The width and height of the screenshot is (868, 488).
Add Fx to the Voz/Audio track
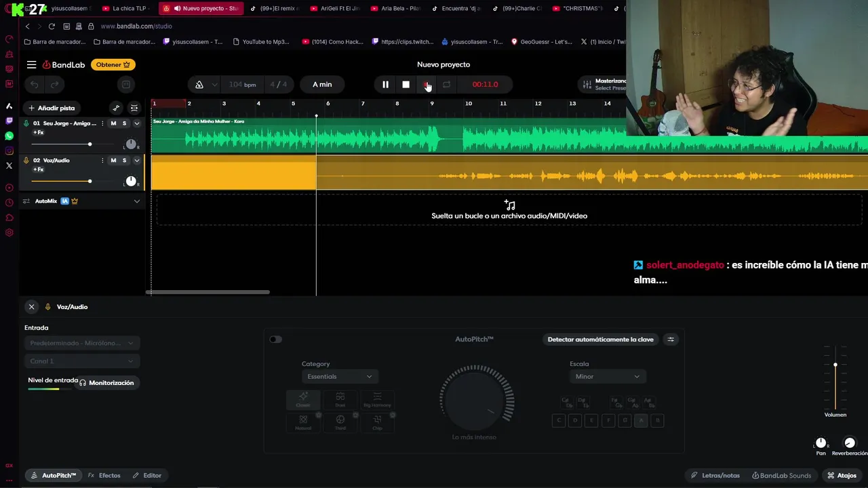tap(39, 169)
